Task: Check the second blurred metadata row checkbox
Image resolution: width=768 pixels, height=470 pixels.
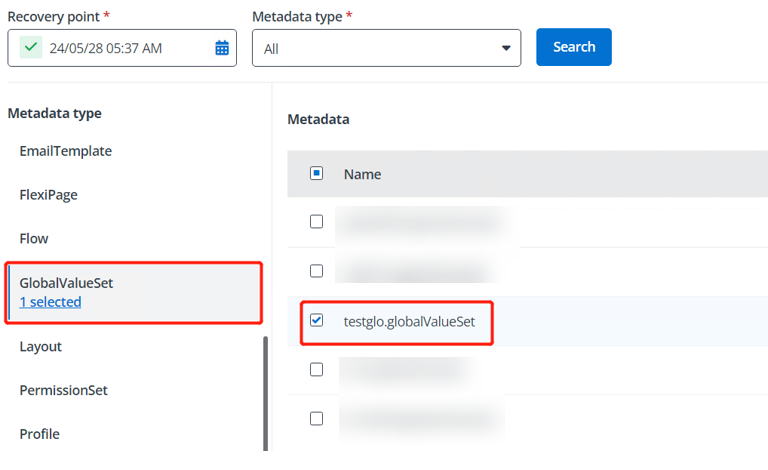Action: (317, 271)
